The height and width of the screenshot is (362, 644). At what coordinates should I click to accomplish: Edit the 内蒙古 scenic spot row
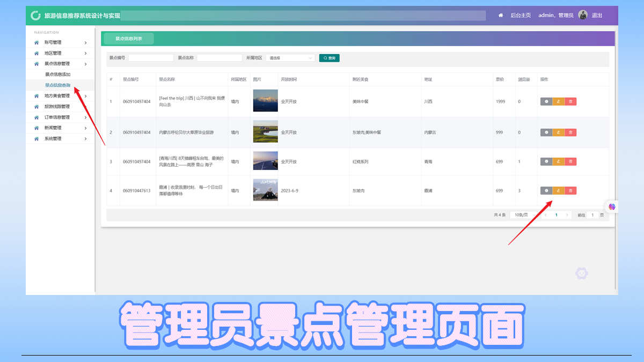(x=559, y=132)
